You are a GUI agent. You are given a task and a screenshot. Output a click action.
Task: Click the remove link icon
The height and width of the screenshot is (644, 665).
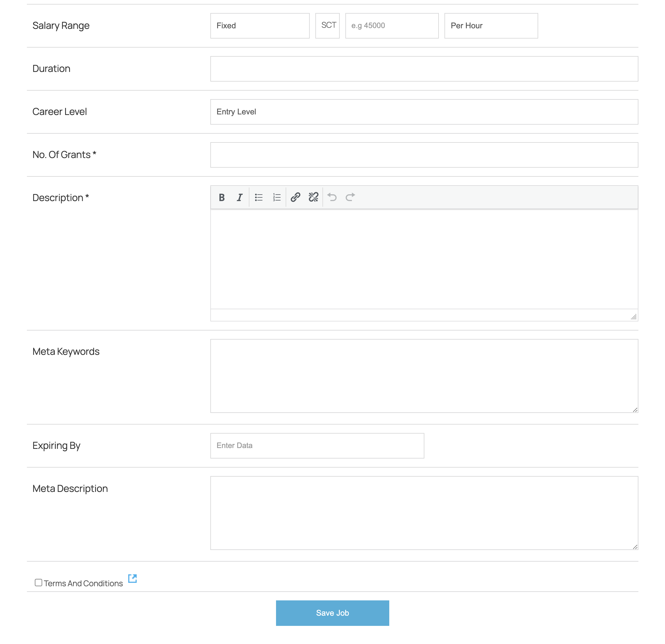(x=313, y=197)
